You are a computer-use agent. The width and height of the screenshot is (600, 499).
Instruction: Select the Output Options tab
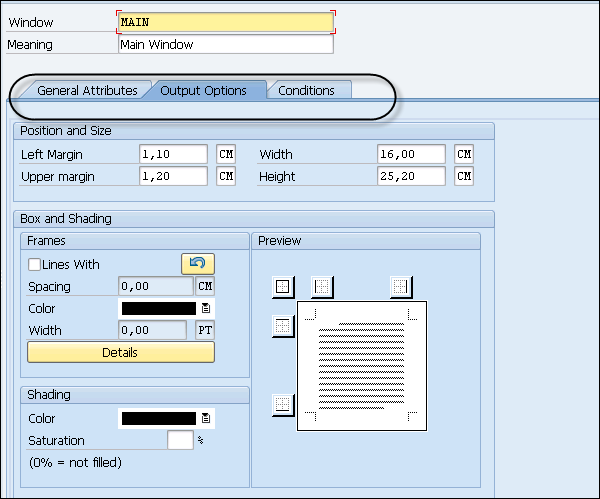tap(203, 90)
